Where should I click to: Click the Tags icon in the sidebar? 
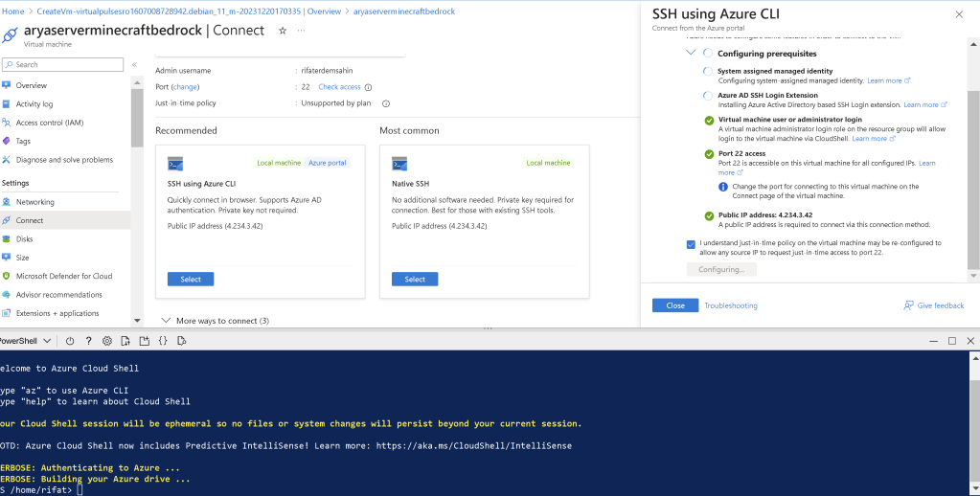(7, 141)
